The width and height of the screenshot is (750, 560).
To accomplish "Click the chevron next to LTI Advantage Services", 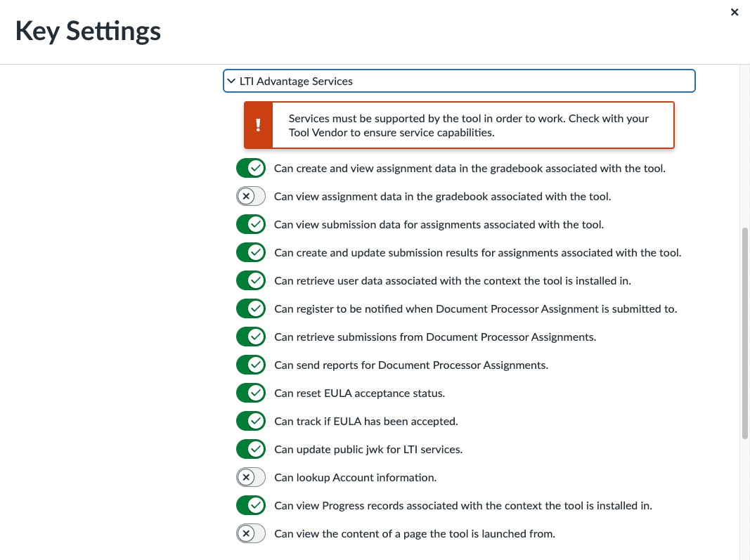I will 232,81.
